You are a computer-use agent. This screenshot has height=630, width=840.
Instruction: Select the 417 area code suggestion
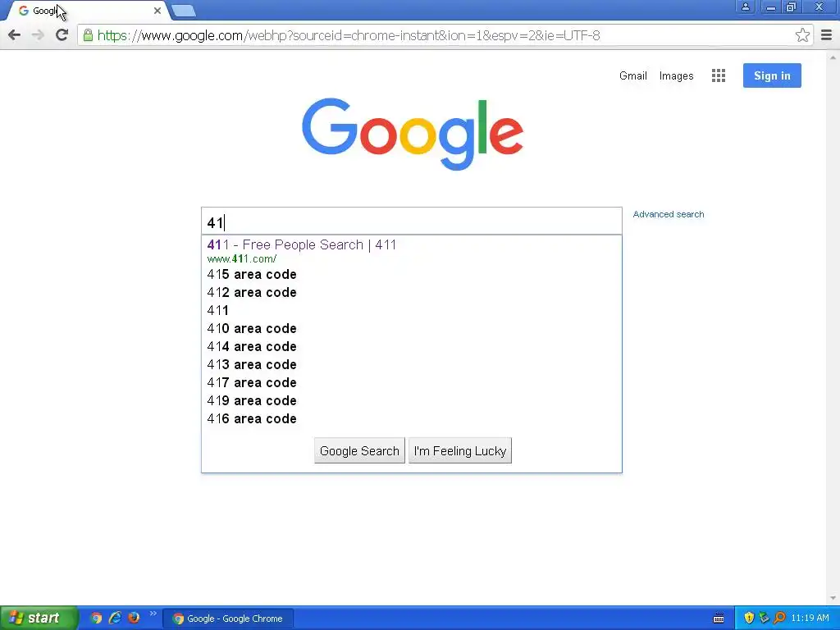[x=412, y=383]
